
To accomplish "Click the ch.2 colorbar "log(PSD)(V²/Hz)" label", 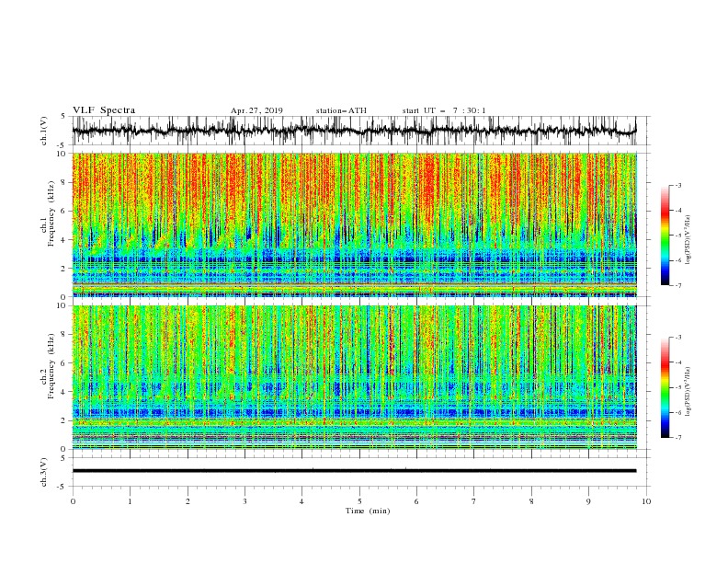I will (688, 392).
